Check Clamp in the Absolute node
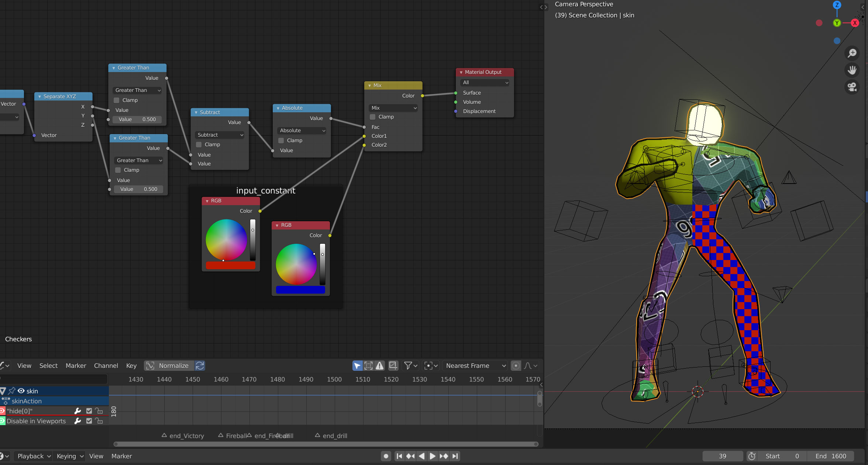868x465 pixels. point(281,141)
